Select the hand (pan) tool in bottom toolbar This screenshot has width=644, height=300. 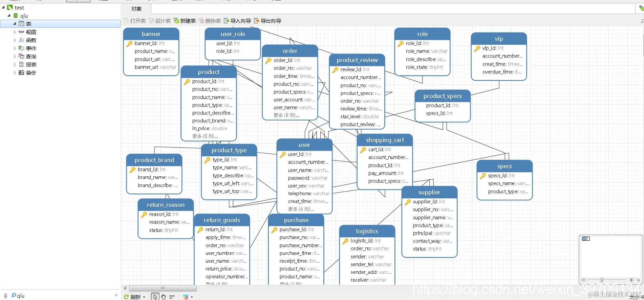pos(164,297)
